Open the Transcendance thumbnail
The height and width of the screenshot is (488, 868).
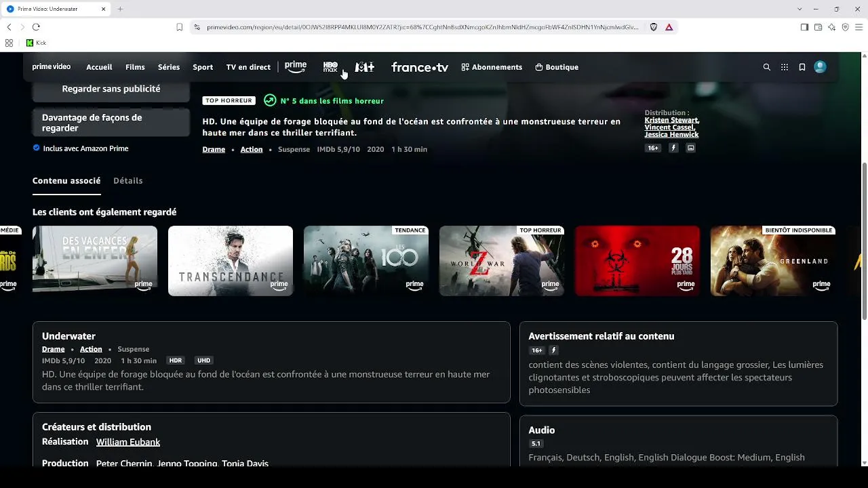(231, 261)
